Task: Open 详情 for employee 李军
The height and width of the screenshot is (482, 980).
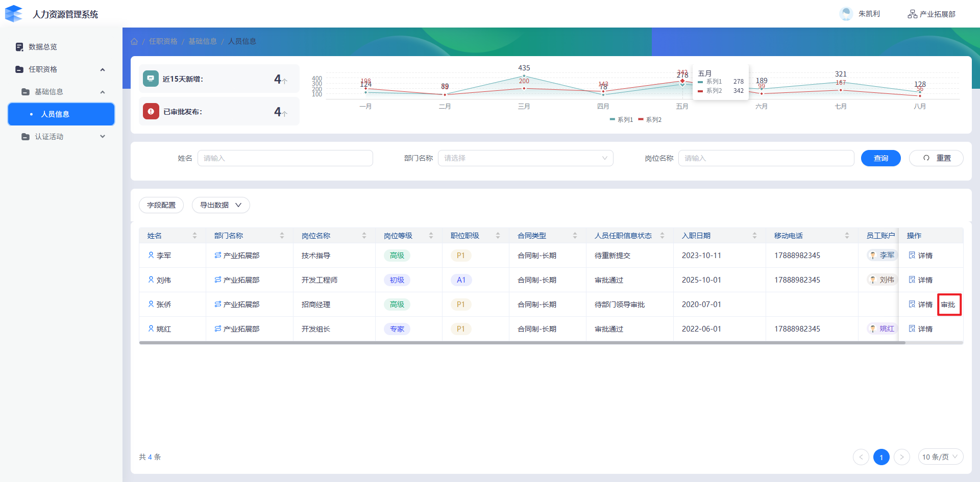Action: point(920,256)
